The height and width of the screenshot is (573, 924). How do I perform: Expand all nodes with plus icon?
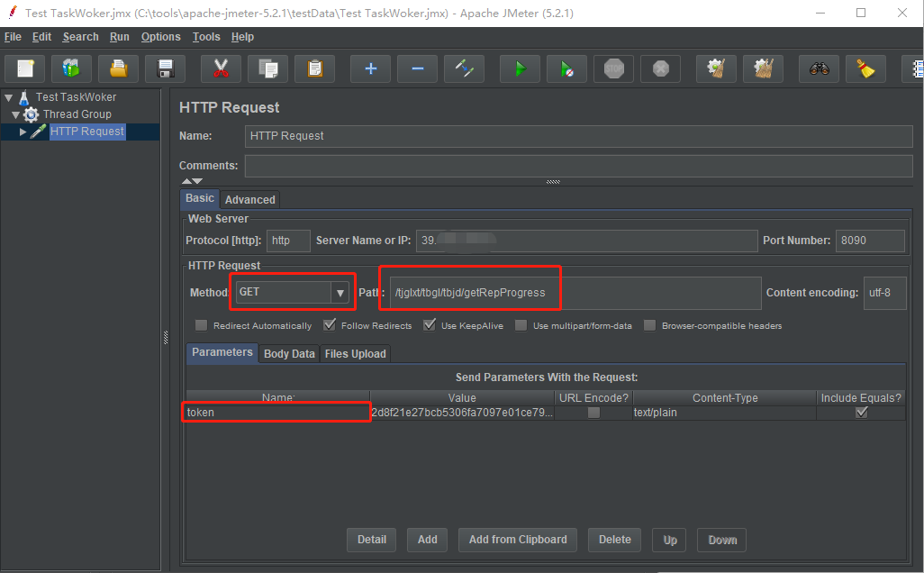(x=371, y=69)
